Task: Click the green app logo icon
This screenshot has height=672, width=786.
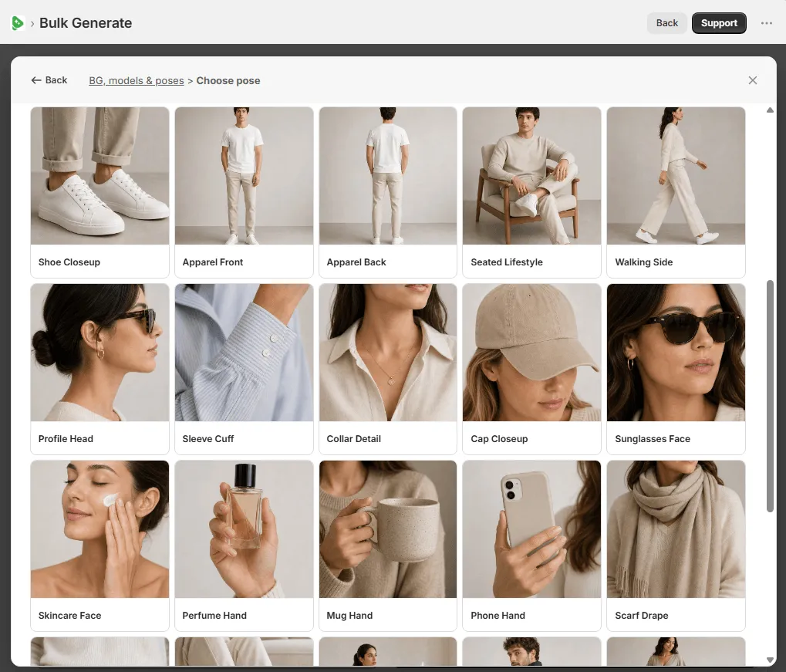Action: pyautogui.click(x=18, y=23)
